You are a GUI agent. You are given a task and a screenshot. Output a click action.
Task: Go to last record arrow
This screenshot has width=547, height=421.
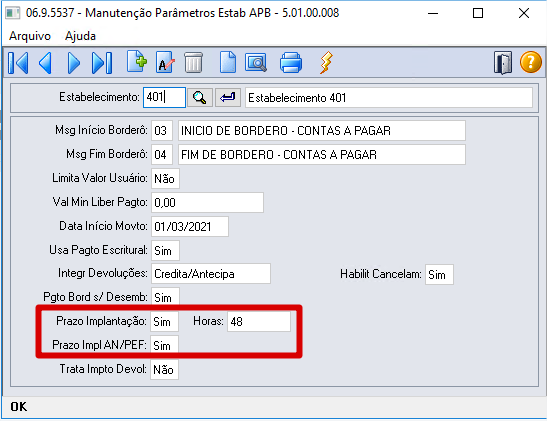[102, 63]
